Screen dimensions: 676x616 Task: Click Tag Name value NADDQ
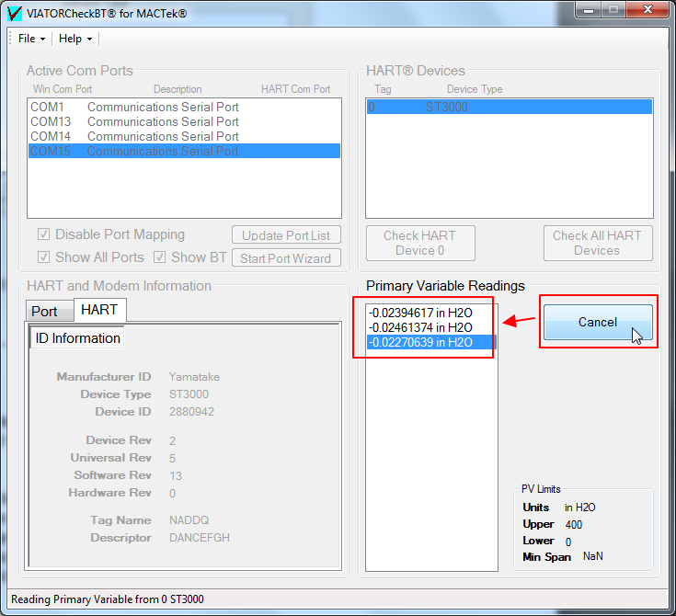pos(189,520)
